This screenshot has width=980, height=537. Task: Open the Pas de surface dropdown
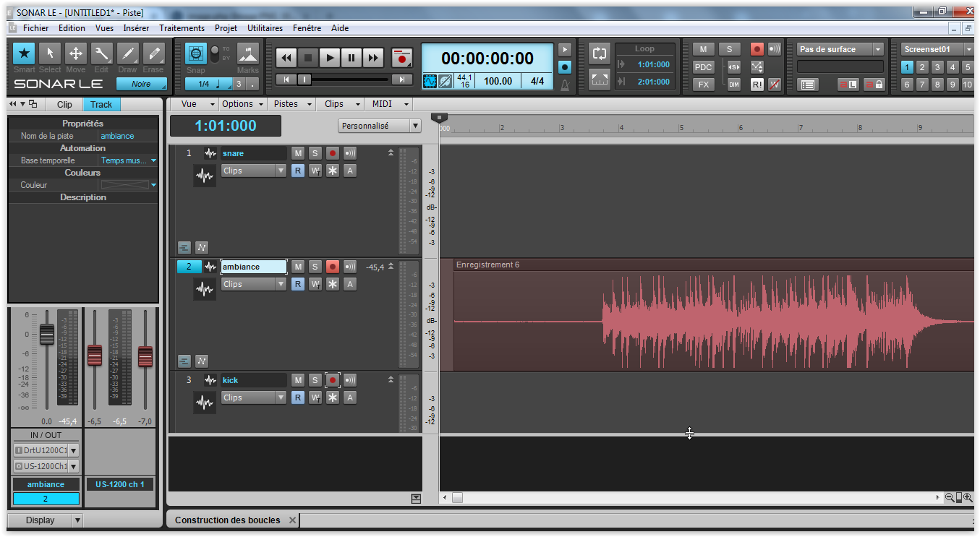click(x=840, y=49)
